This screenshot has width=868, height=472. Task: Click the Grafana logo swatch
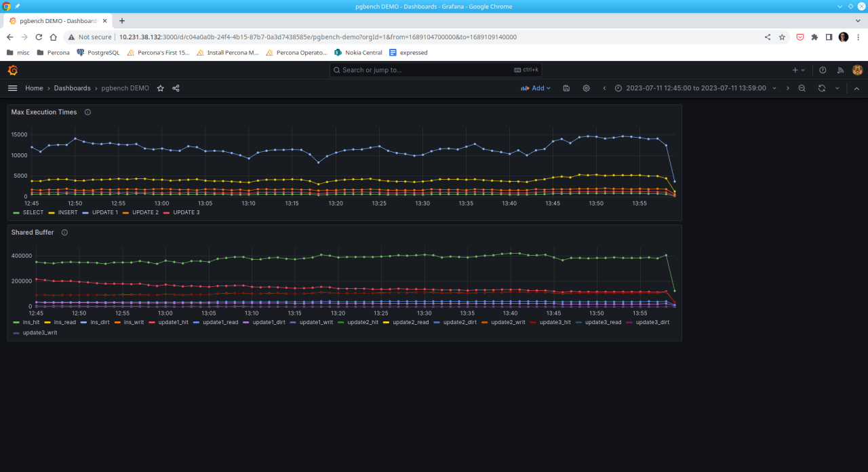click(x=12, y=70)
